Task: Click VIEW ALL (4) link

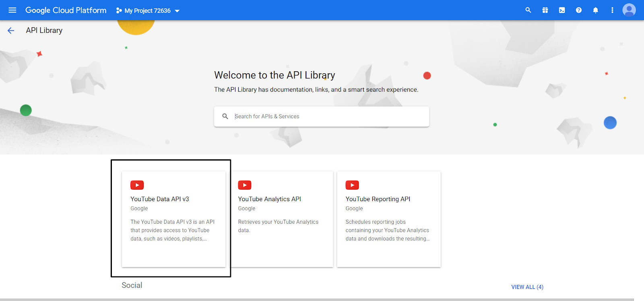Action: pyautogui.click(x=527, y=287)
